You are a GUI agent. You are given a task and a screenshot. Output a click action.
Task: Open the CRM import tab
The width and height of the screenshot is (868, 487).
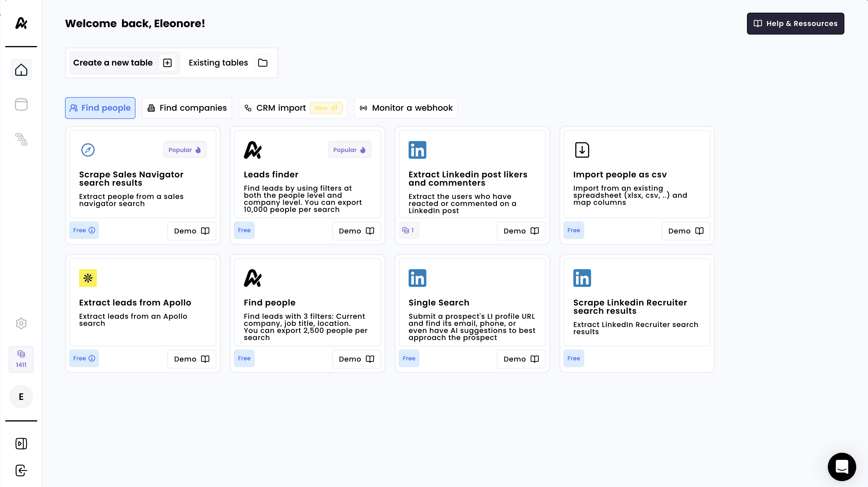point(293,108)
